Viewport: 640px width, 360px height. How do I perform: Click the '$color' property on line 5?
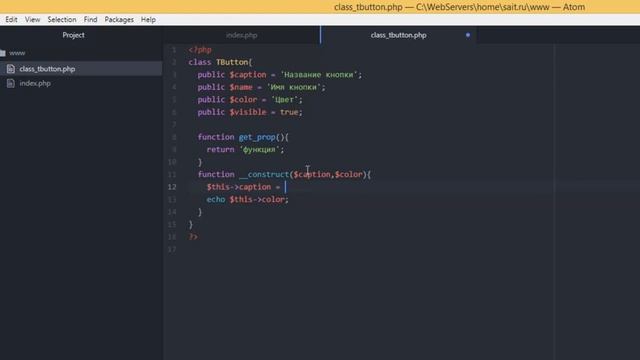coord(243,100)
